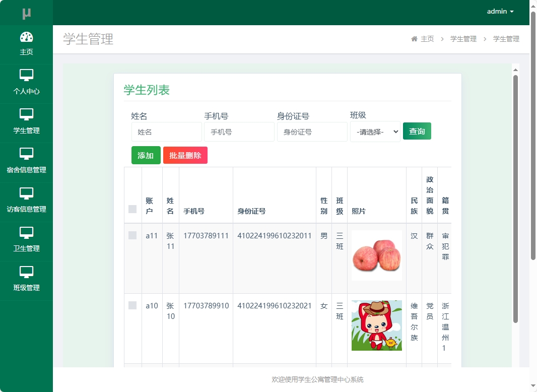Select the 个人中心 monitor icon
The height and width of the screenshot is (392, 537).
tap(26, 76)
